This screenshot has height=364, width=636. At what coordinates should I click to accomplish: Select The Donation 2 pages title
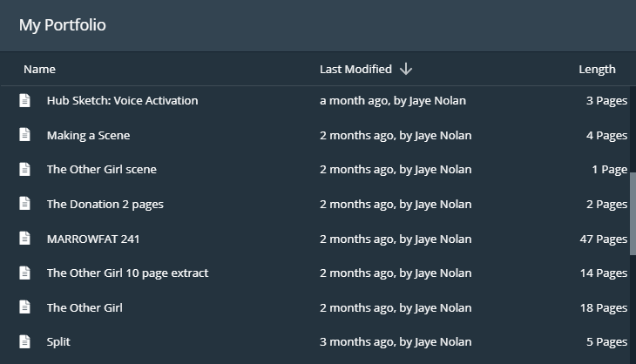105,204
